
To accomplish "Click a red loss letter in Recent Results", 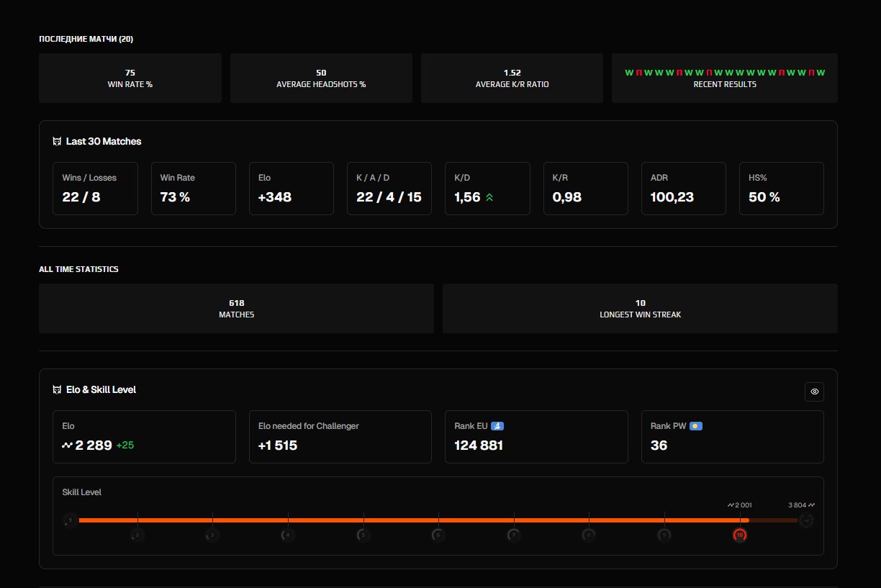I will [x=640, y=72].
